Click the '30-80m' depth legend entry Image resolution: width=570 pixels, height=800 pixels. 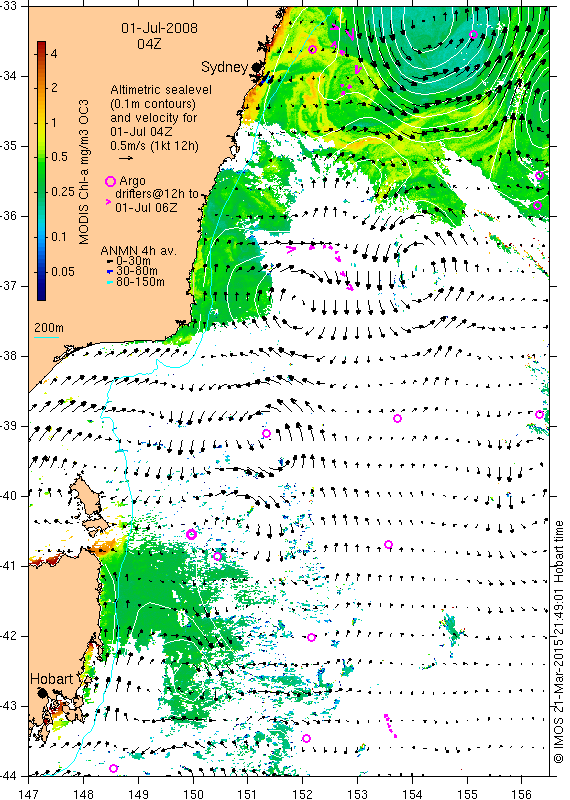(x=137, y=271)
